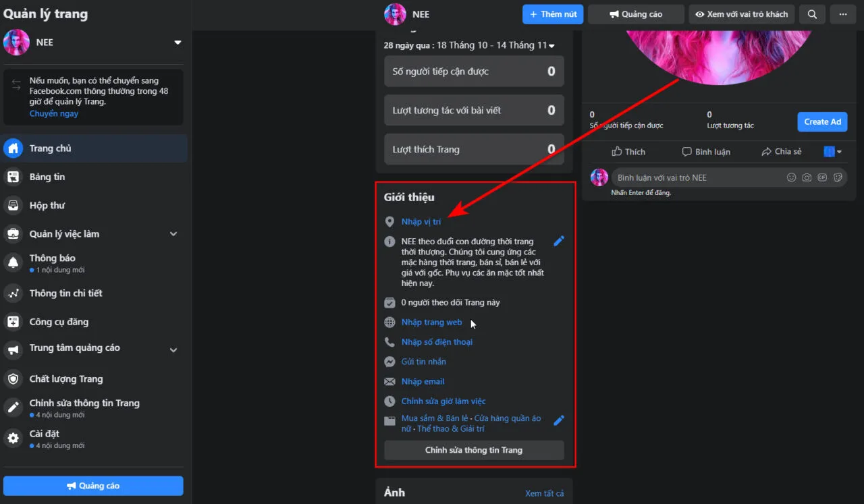Click the home icon of Trang chủ

click(x=13, y=148)
